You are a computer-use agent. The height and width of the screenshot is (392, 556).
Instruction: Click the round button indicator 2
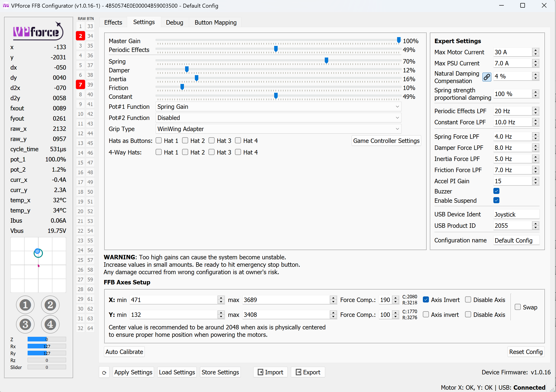click(x=50, y=305)
